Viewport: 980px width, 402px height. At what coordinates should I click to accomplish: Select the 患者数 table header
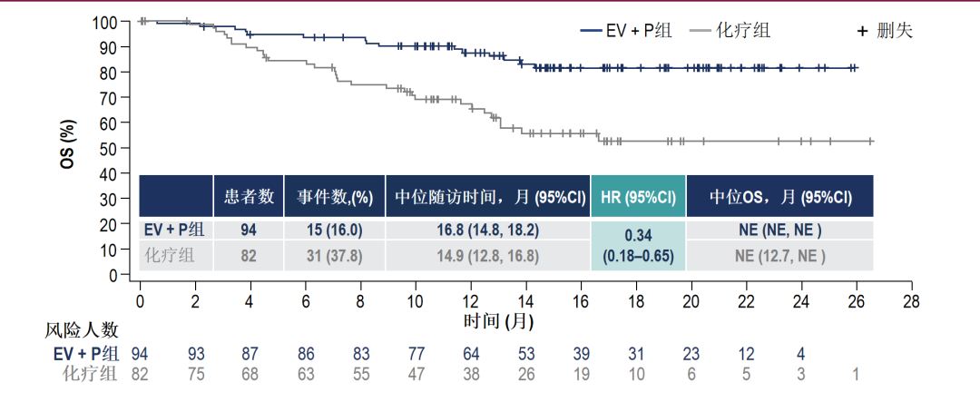coord(249,196)
